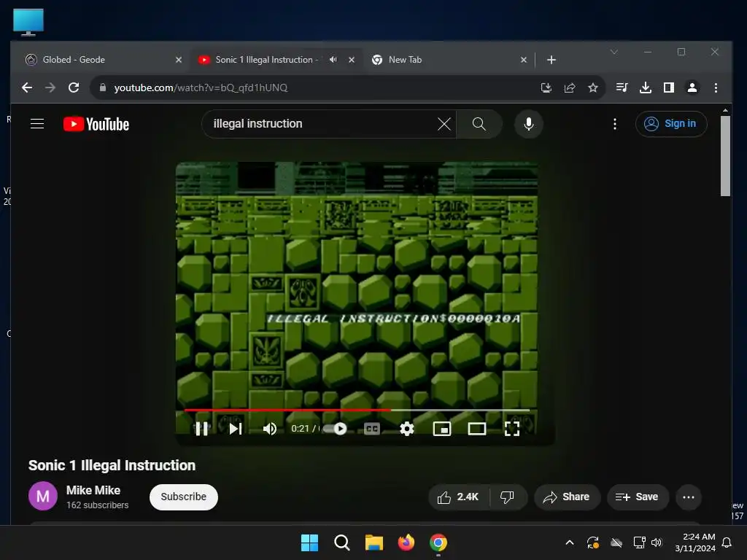
Task: Reload the YouTube page
Action: tap(74, 87)
